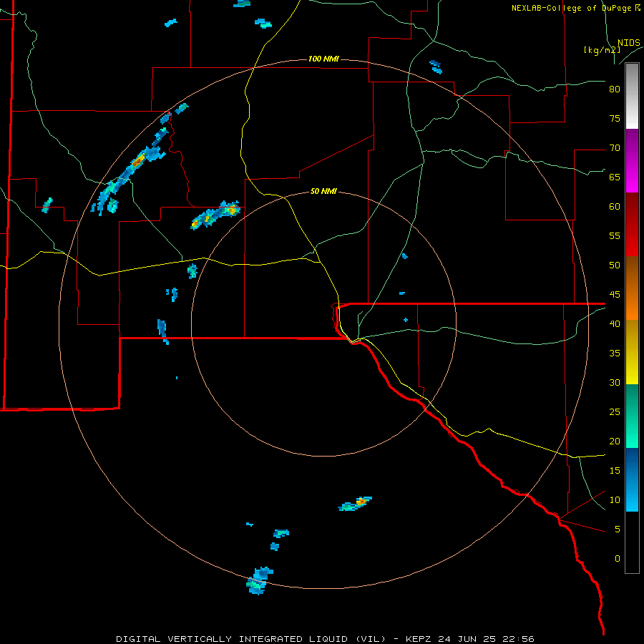This screenshot has width=644, height=644.
Task: Click the 60 value on color scale
Action: click(x=615, y=207)
